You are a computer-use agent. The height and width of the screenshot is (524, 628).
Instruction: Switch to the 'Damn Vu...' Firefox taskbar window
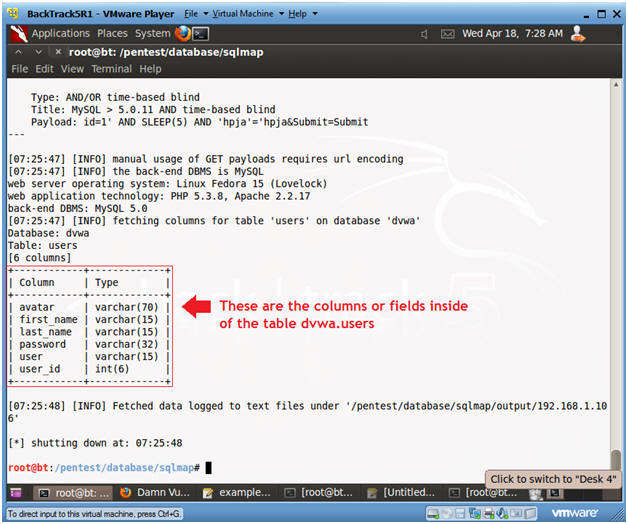tap(155, 493)
